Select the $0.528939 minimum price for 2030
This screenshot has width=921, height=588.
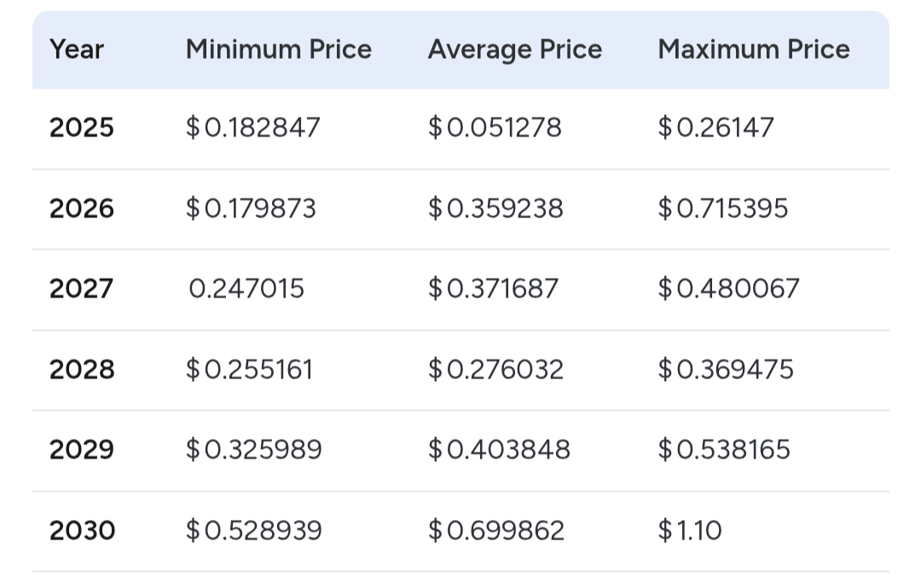(254, 531)
